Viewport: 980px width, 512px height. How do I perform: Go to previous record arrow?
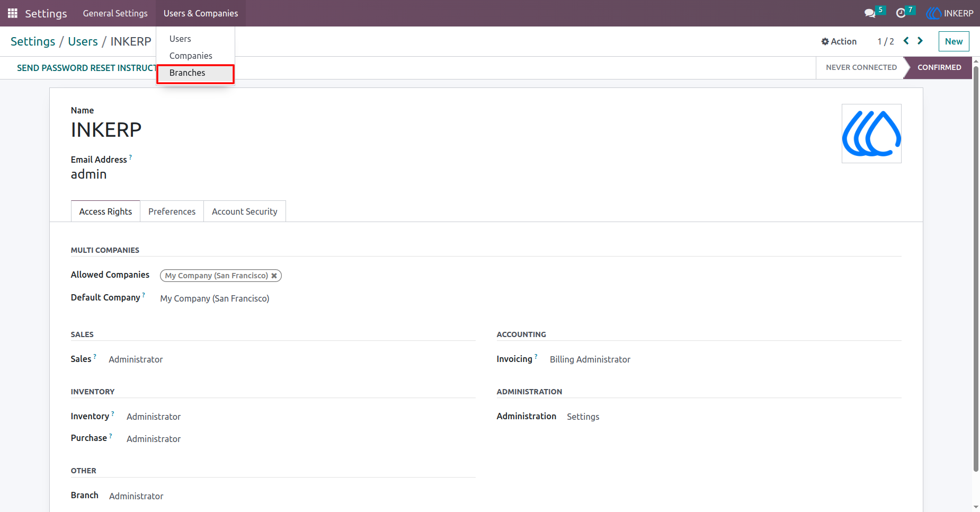coord(906,41)
